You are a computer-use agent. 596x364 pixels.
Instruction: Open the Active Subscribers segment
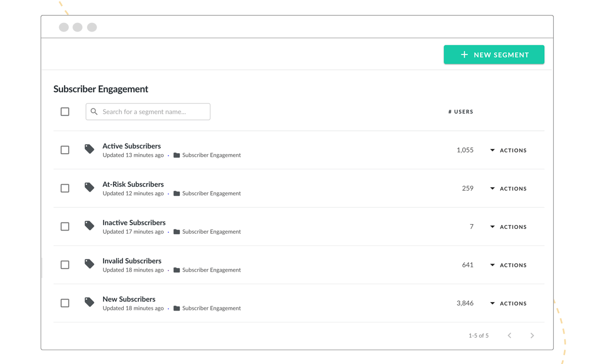[x=131, y=146]
